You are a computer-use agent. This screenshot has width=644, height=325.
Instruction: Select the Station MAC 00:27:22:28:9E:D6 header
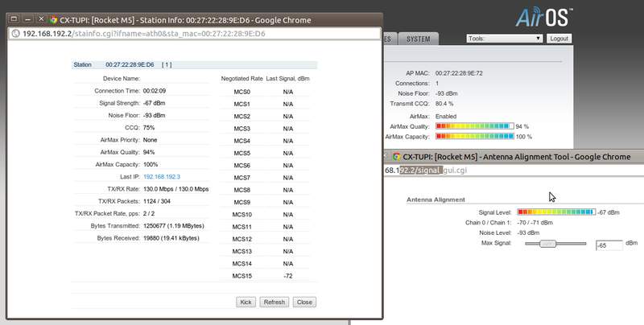click(x=130, y=65)
